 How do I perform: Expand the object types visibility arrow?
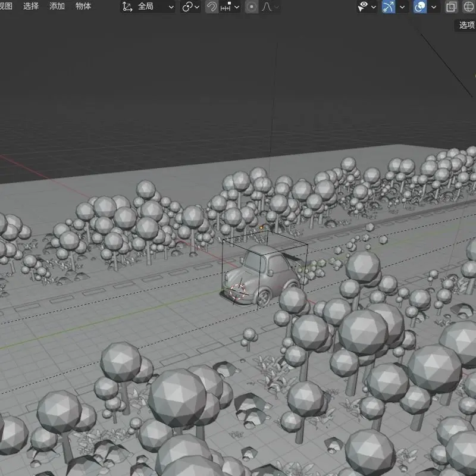click(x=374, y=7)
